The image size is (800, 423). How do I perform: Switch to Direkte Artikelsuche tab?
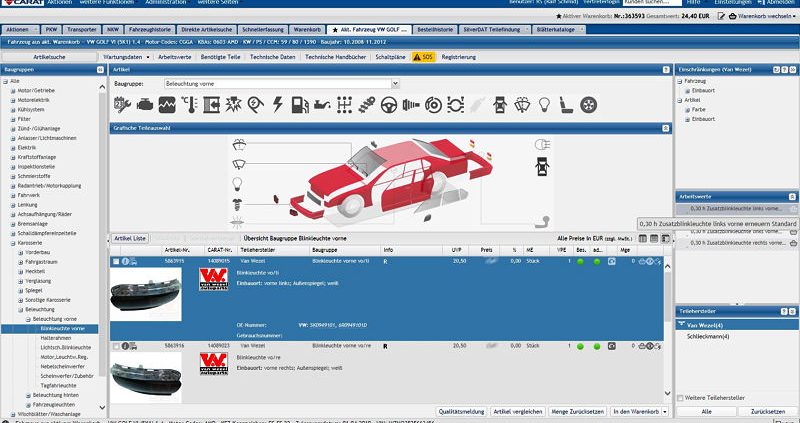click(207, 30)
